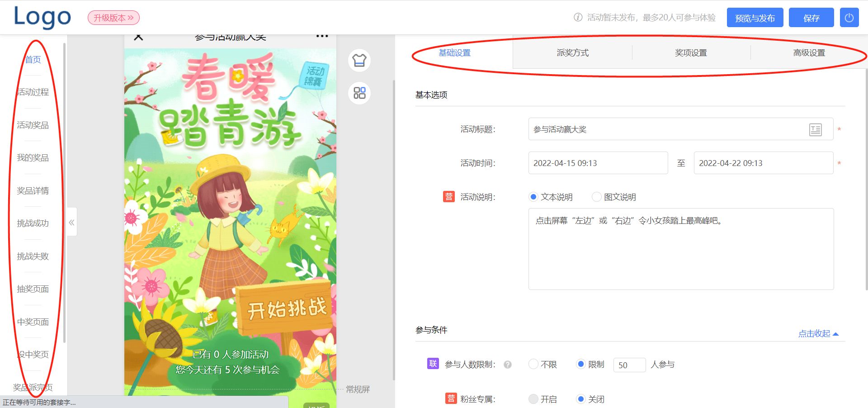Click the purple 联 badge

(x=433, y=364)
